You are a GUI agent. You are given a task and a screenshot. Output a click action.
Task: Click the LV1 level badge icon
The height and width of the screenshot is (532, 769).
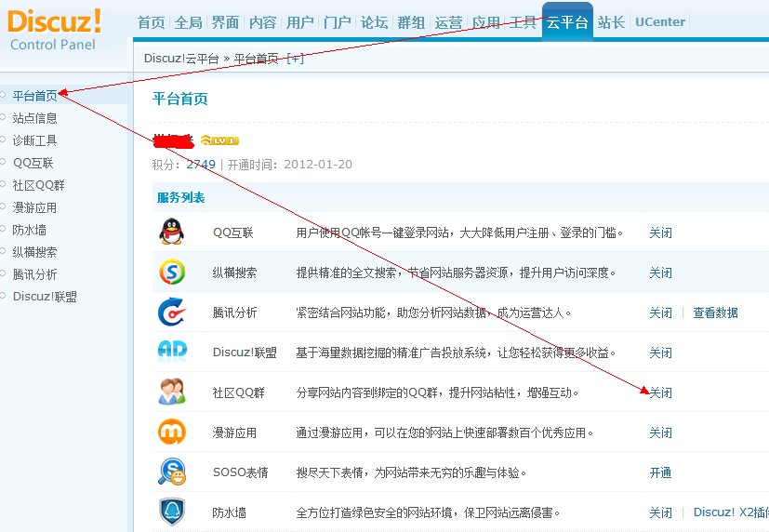[x=219, y=140]
